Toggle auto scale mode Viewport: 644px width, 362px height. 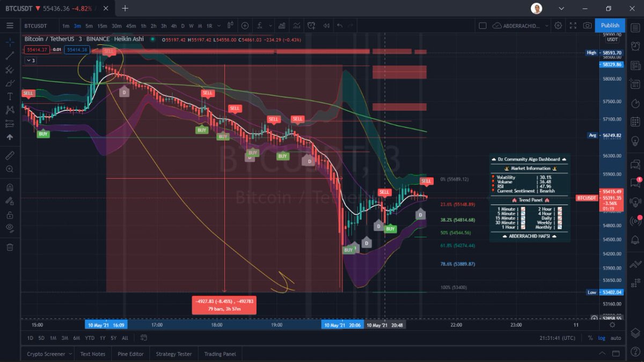point(616,338)
